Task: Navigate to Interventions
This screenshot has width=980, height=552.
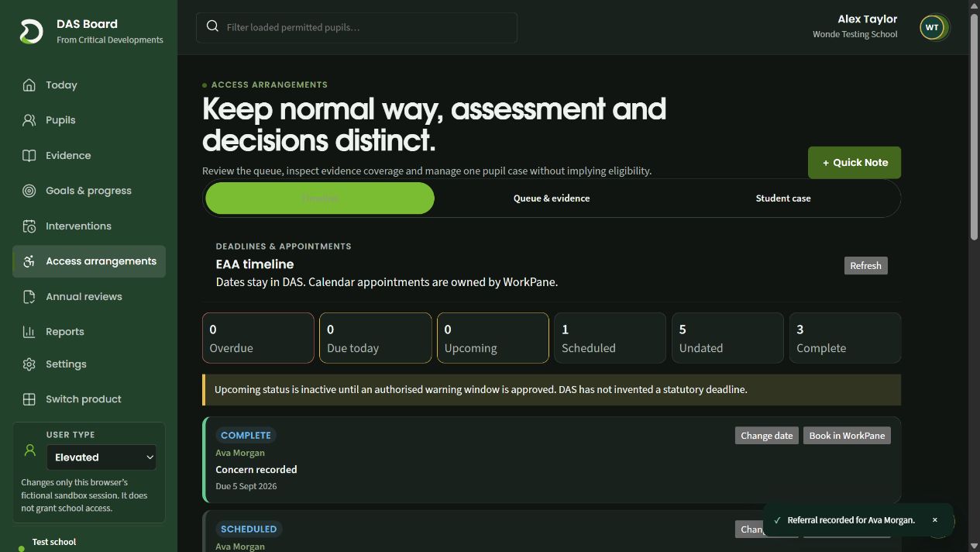Action: click(89, 226)
